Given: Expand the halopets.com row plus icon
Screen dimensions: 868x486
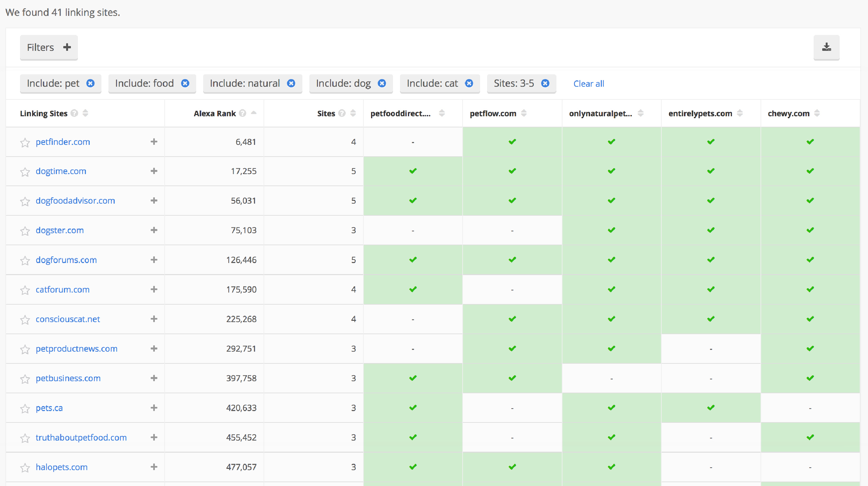Looking at the screenshot, I should tap(154, 467).
